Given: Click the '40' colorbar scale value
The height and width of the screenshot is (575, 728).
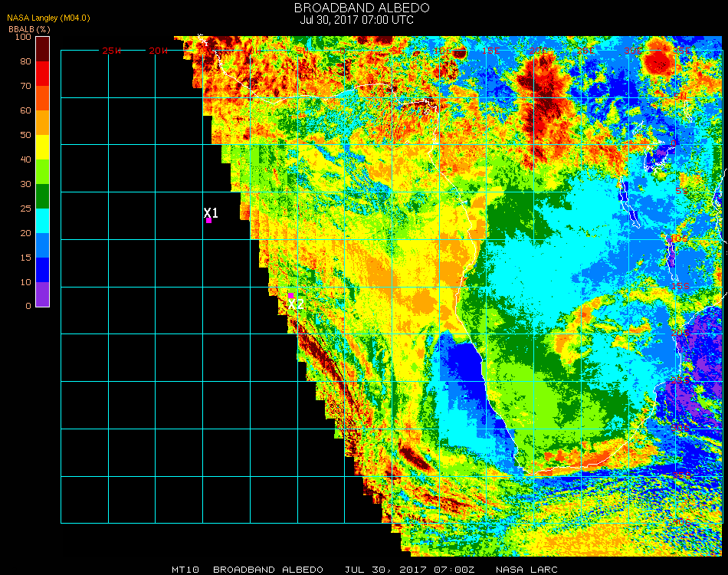Looking at the screenshot, I should (x=25, y=159).
